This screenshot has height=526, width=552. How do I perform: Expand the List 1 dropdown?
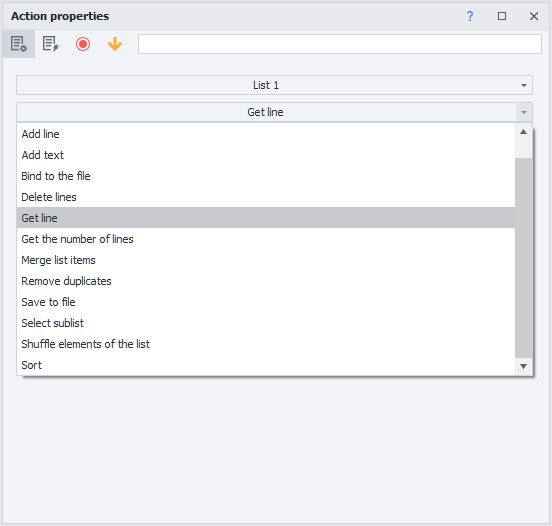click(274, 85)
